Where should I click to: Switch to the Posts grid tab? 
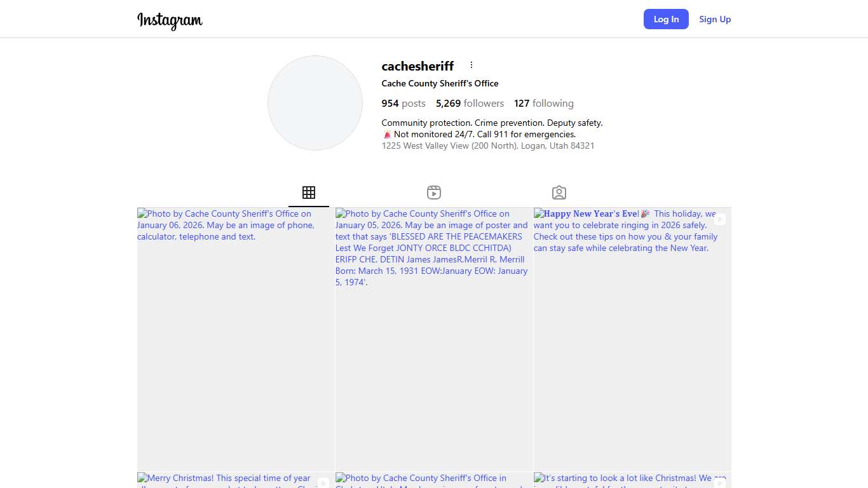(x=309, y=193)
